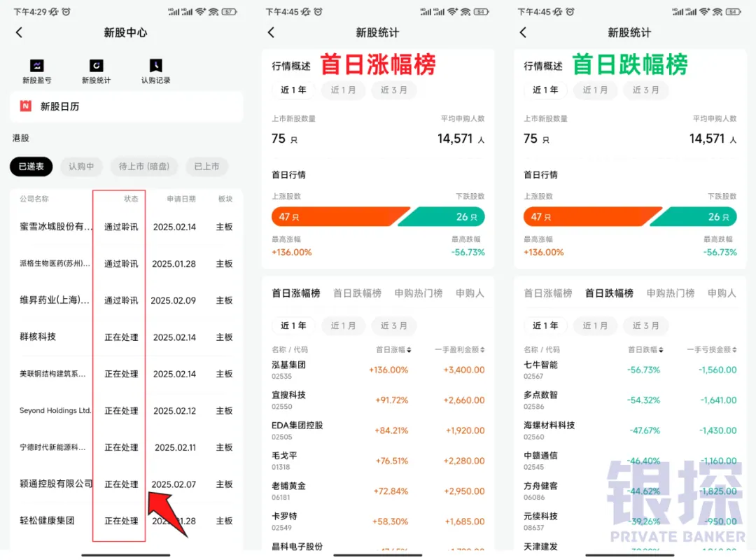Open 方舟健客 06086 stock

pos(630,491)
